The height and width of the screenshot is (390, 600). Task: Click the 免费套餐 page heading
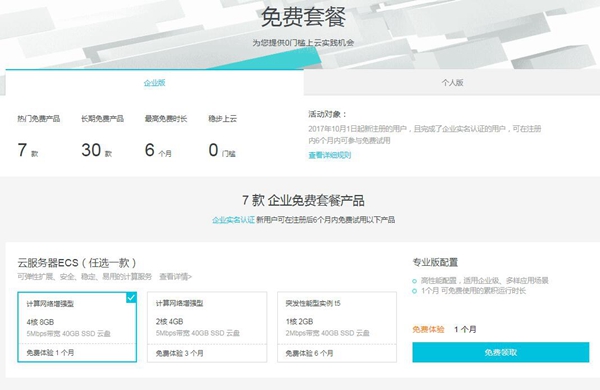303,17
